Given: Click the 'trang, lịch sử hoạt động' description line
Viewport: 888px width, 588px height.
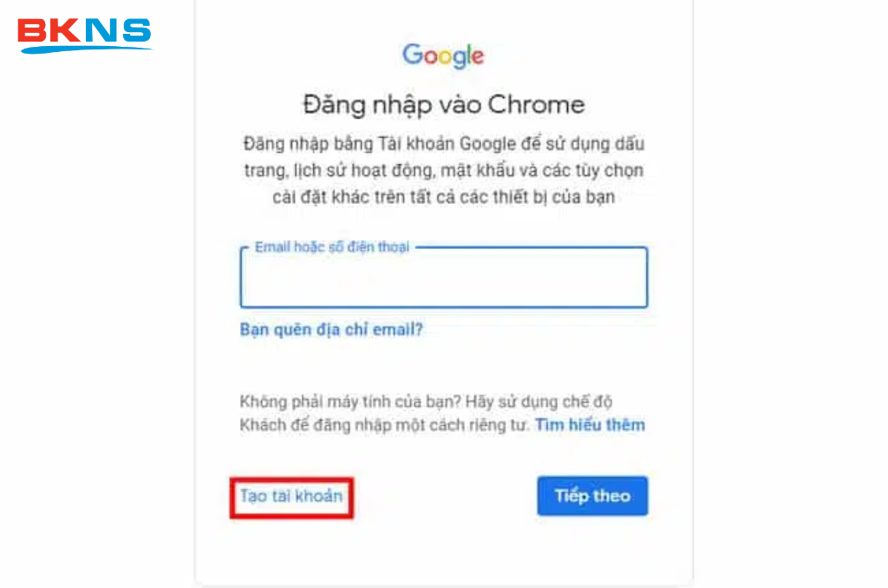Looking at the screenshot, I should coord(443,171).
